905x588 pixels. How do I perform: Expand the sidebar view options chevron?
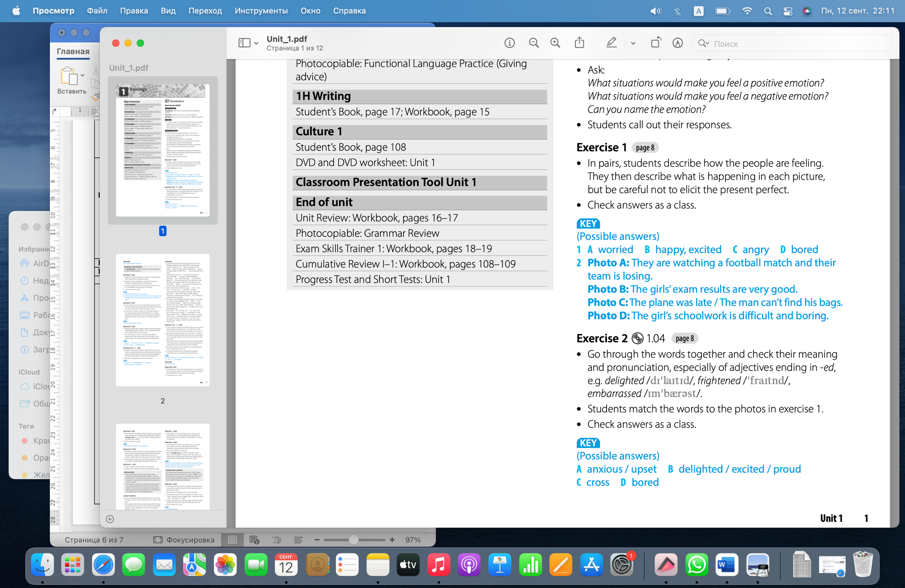point(256,43)
